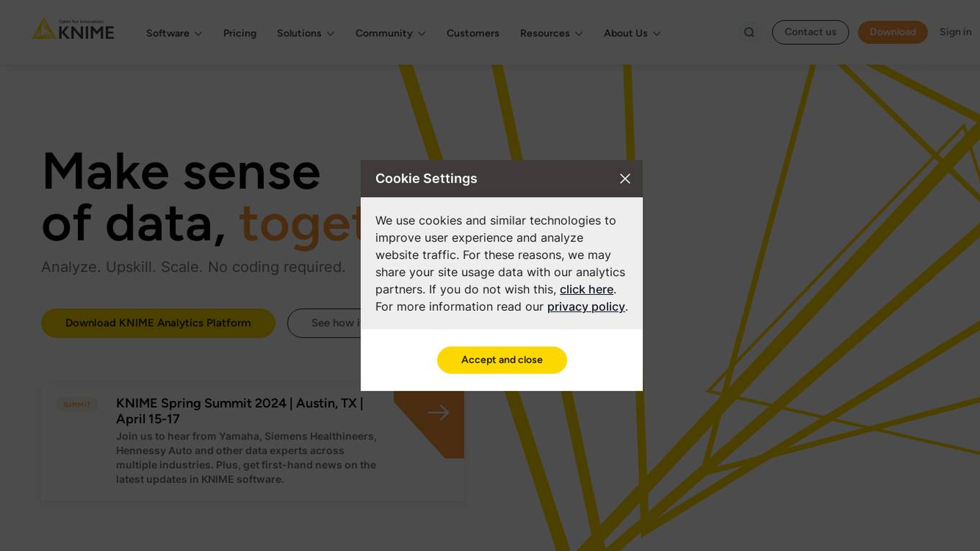Open the Solutions menu label
This screenshot has width=980, height=551.
click(299, 33)
